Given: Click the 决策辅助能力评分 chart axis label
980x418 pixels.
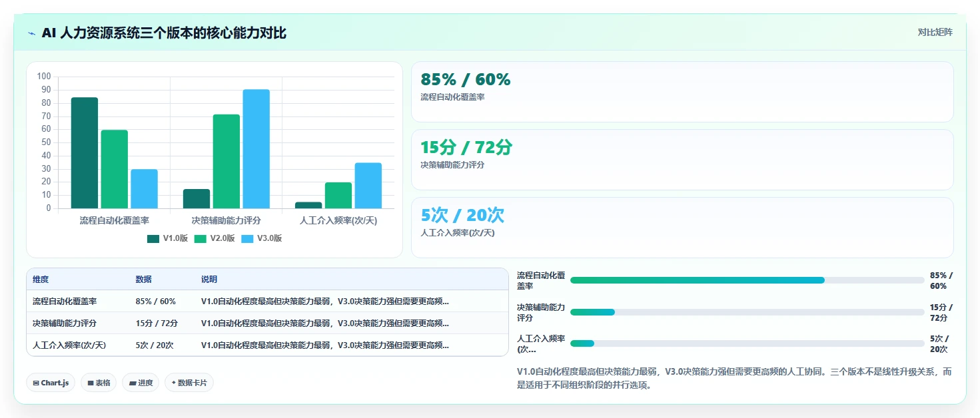Looking at the screenshot, I should tap(226, 220).
